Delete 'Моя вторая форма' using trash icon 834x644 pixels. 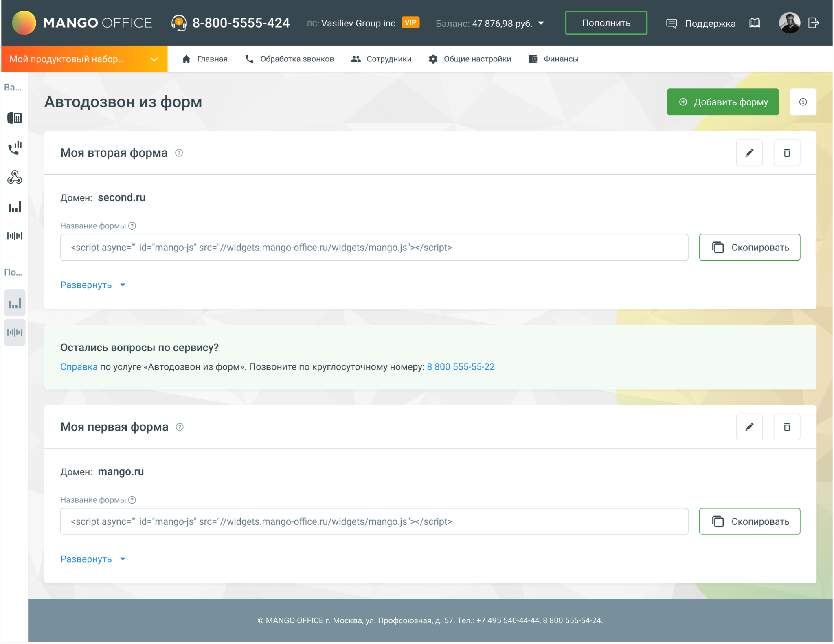click(x=786, y=153)
